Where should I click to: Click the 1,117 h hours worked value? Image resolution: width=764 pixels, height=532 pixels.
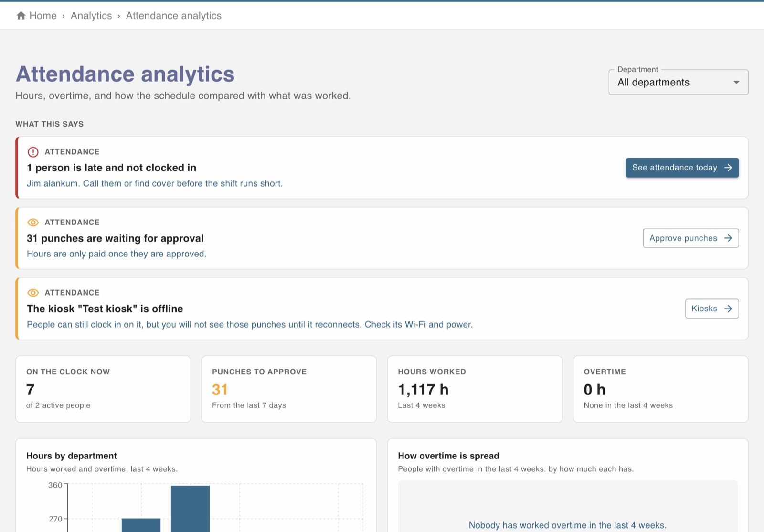coord(423,390)
